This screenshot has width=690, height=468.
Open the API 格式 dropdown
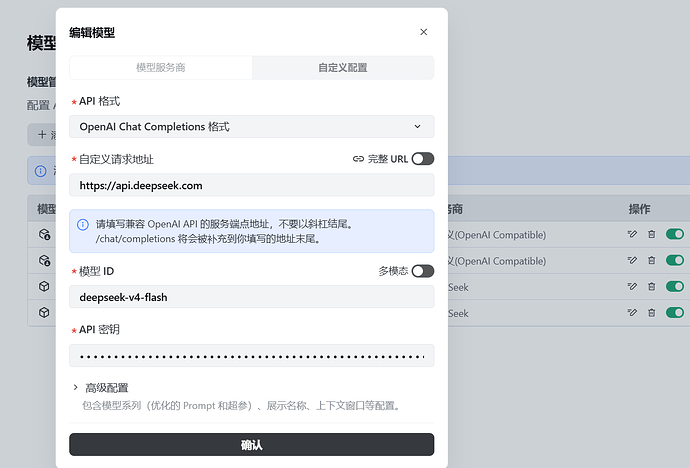pos(251,127)
